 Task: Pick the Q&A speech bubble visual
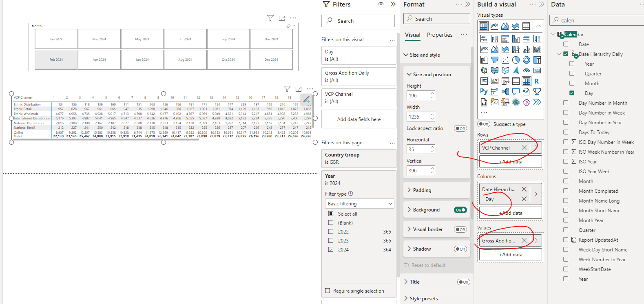(x=516, y=92)
